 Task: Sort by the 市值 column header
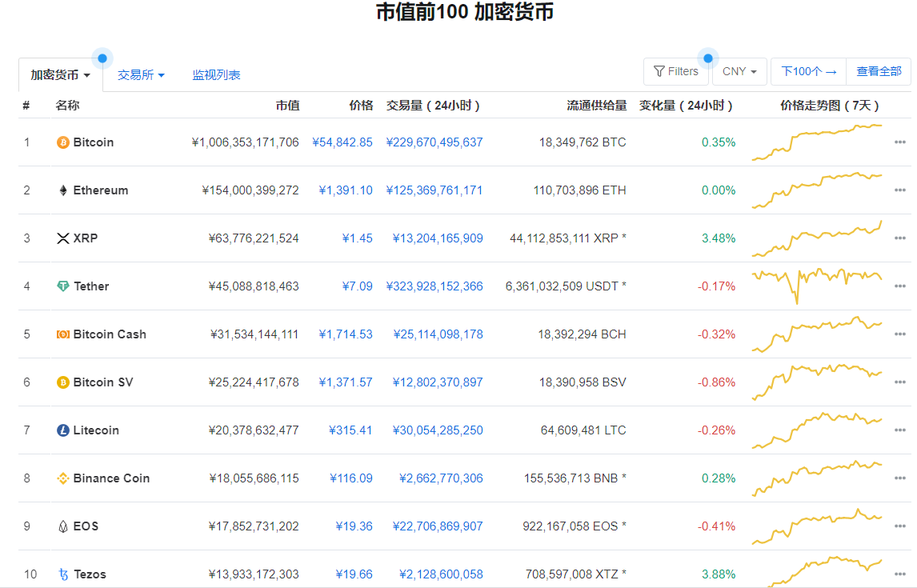click(288, 106)
